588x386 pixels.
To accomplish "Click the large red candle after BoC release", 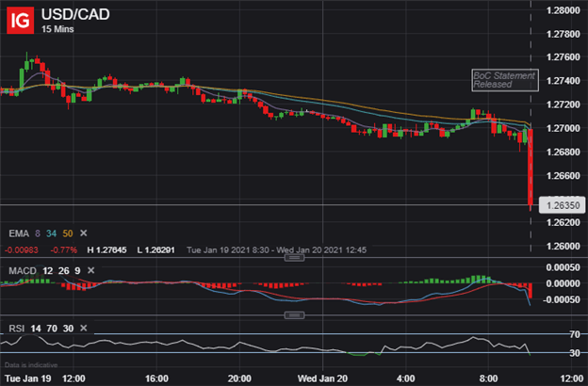I will click(531, 167).
